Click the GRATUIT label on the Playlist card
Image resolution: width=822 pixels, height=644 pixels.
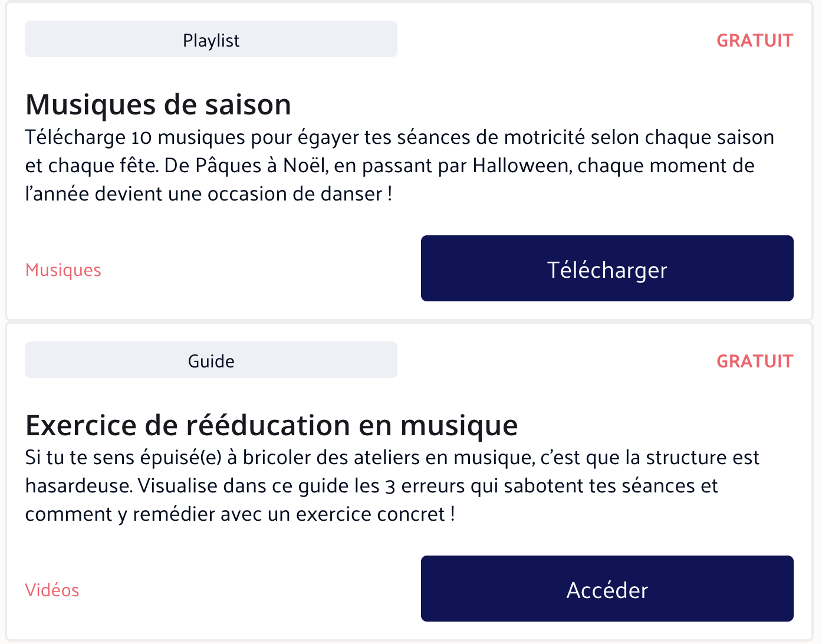tap(754, 40)
